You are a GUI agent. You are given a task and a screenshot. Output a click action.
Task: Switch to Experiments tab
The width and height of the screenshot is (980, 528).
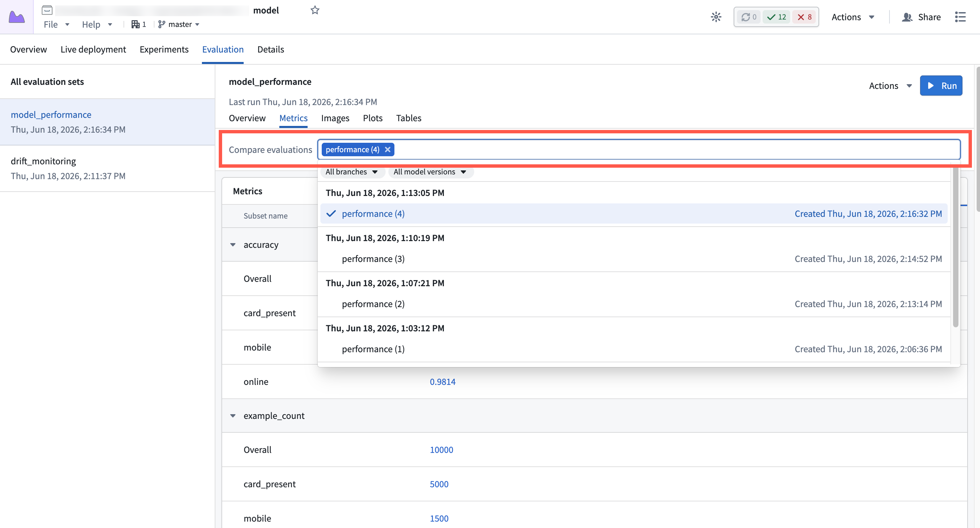(x=164, y=49)
